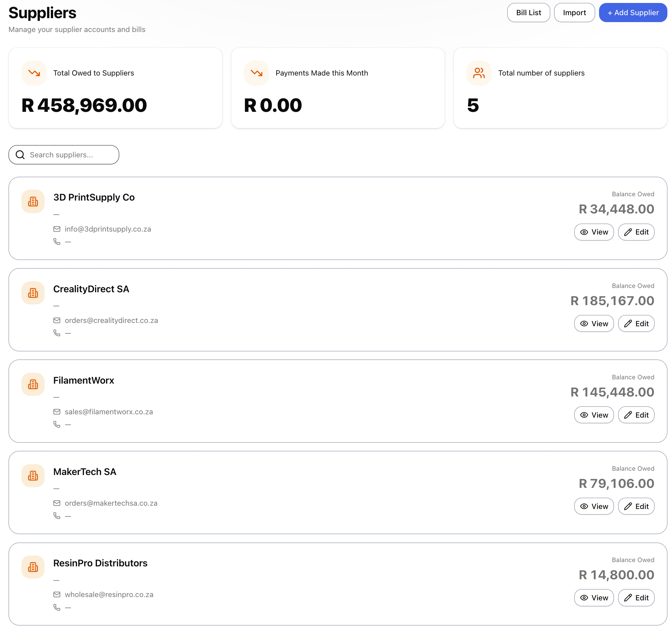Click the mail icon beside info@3dprintsupply.co.za

57,229
